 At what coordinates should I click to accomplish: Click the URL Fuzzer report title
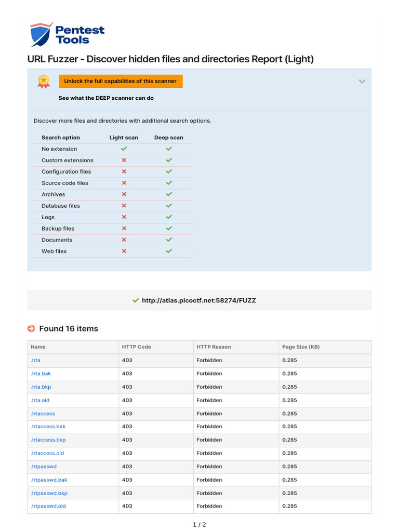click(x=170, y=59)
